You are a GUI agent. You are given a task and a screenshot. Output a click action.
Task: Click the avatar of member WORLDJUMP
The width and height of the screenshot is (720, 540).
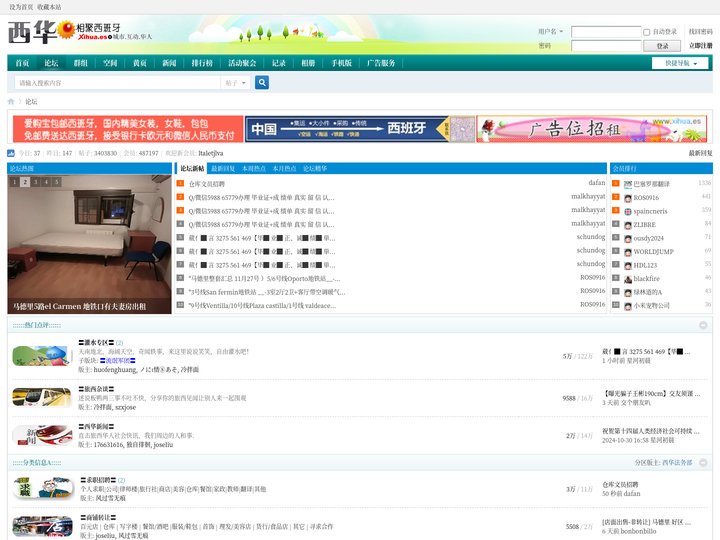click(x=628, y=252)
